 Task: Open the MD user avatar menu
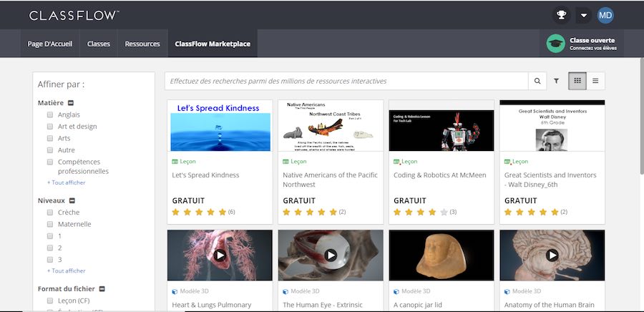(x=605, y=15)
